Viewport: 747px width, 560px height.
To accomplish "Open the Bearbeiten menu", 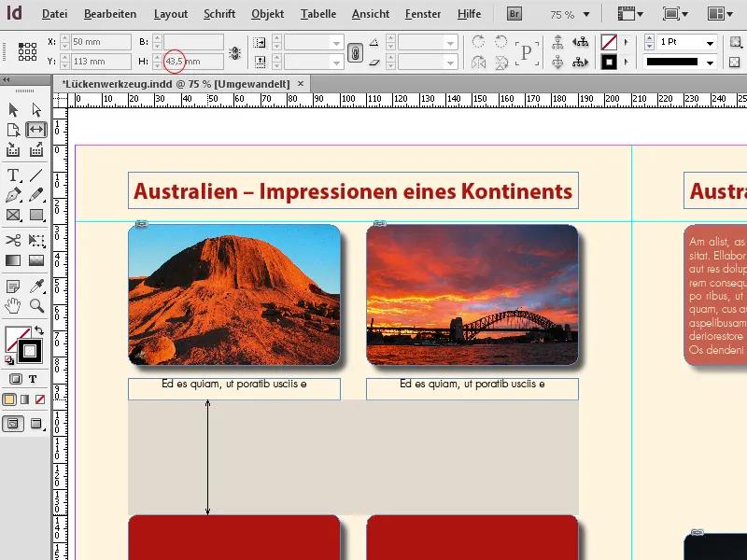I will pos(110,14).
